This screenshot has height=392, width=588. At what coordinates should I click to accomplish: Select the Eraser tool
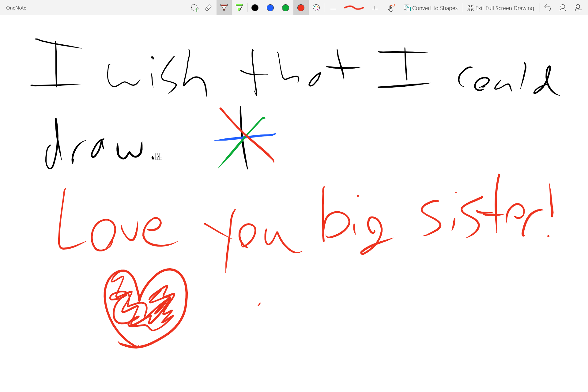point(208,8)
